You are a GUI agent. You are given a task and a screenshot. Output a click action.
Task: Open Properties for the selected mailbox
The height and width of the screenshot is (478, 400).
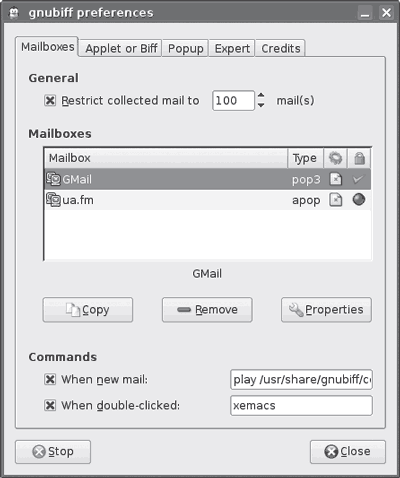click(326, 310)
